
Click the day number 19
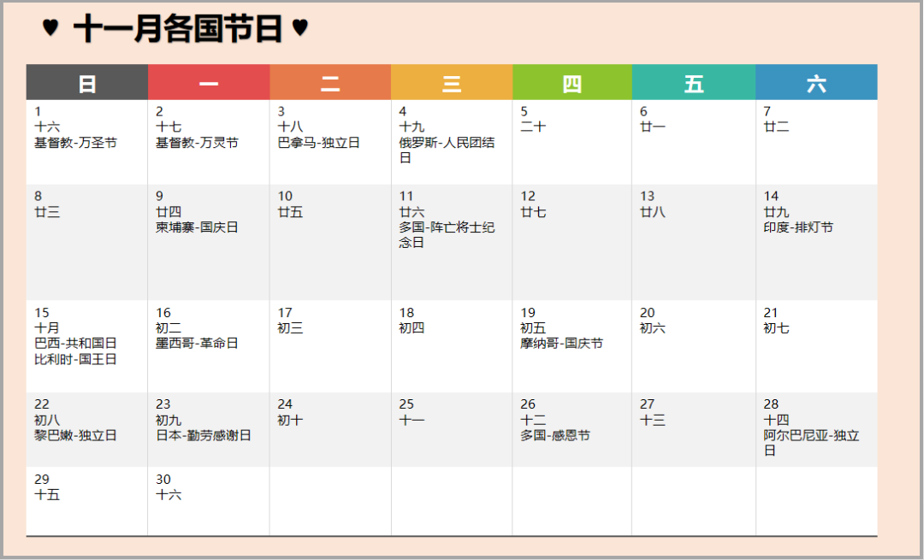(528, 313)
